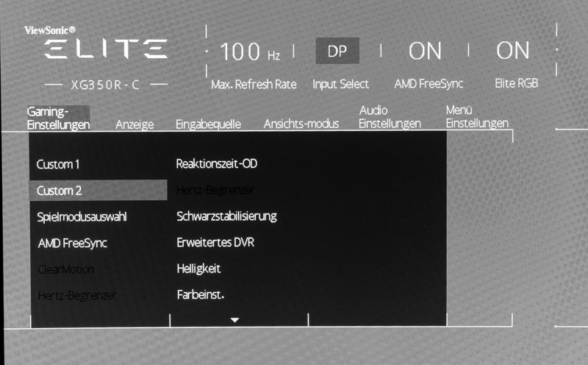
Task: Click the Input Select label
Action: pyautogui.click(x=341, y=84)
